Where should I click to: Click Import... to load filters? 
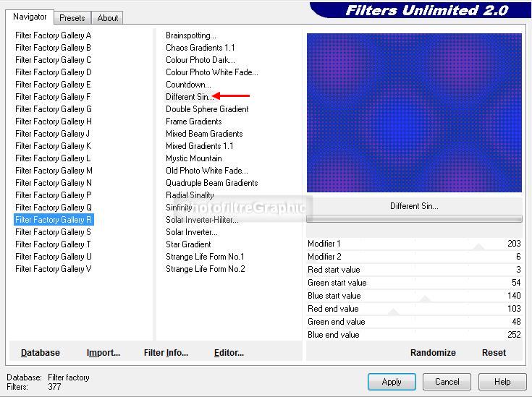coord(104,353)
